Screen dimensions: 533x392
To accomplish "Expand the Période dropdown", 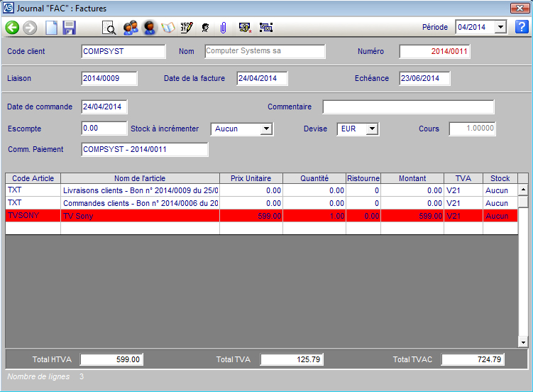I will tap(500, 27).
